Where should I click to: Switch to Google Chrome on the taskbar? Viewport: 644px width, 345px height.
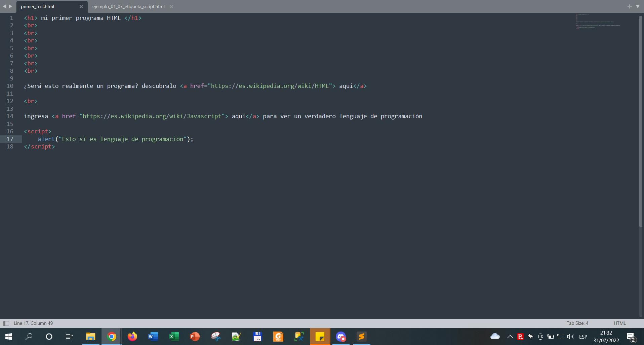pyautogui.click(x=112, y=337)
